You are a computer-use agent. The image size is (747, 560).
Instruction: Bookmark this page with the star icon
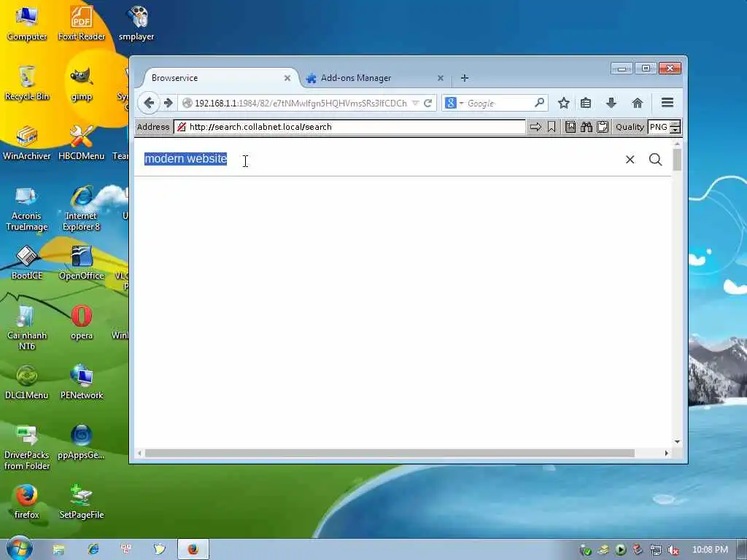(x=564, y=103)
